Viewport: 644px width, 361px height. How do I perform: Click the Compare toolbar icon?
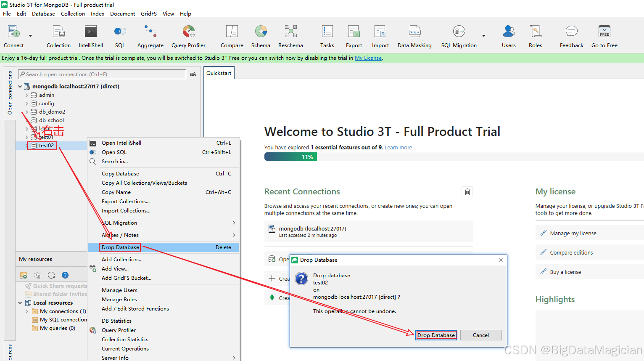click(232, 32)
